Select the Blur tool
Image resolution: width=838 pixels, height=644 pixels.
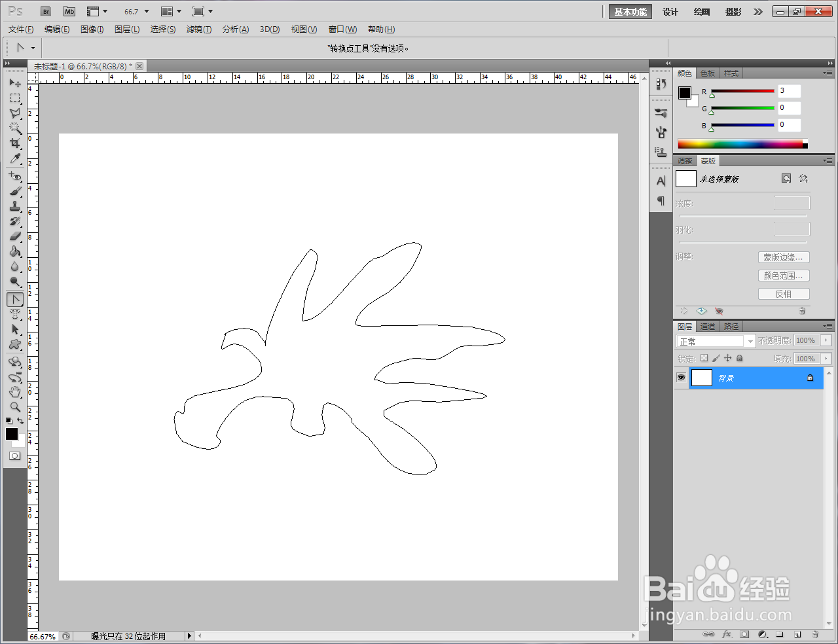(15, 266)
